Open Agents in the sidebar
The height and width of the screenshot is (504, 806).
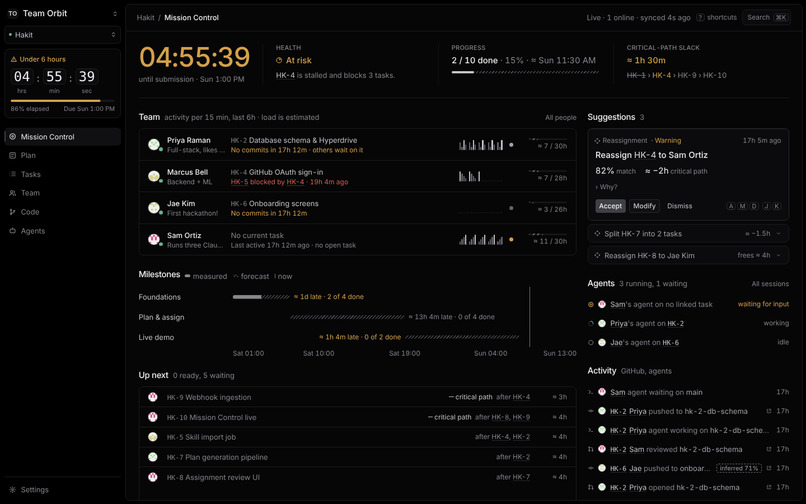(x=62, y=231)
